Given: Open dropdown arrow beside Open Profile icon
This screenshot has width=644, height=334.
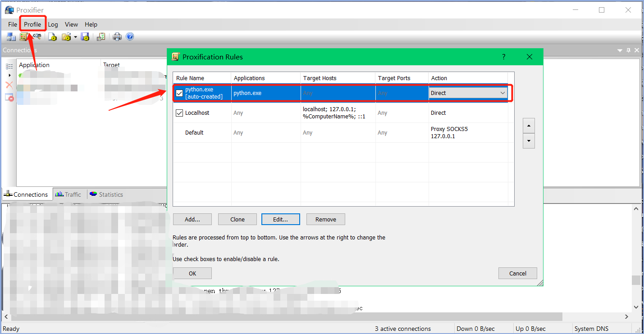Looking at the screenshot, I should (76, 37).
